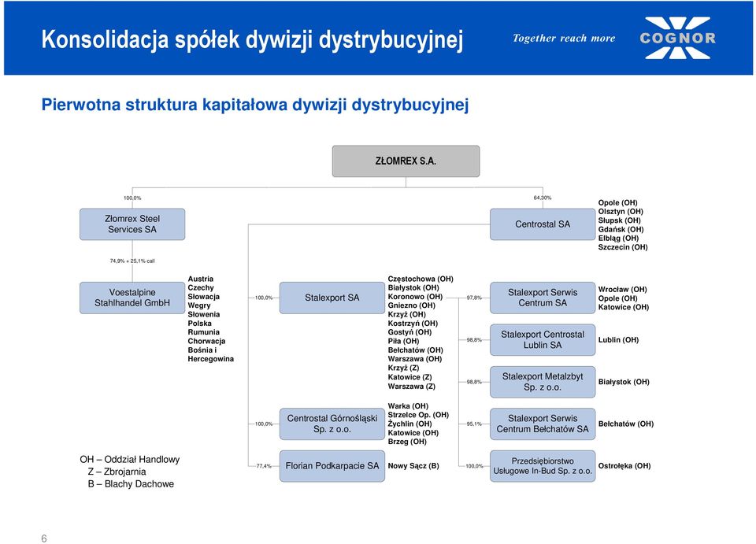Click 'Austria' in the country list
Viewport: 756px width, 544px height.
201,279
